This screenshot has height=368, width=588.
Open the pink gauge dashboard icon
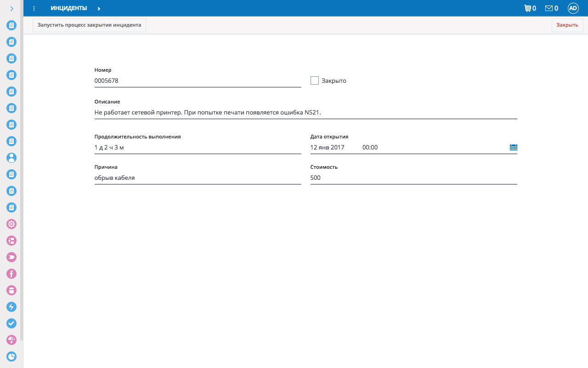(11, 340)
